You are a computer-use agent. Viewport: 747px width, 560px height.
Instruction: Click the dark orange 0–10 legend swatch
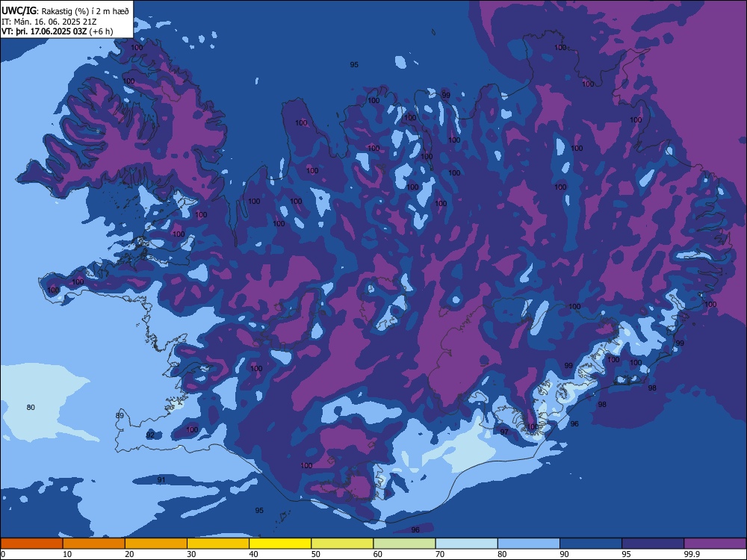pos(31,544)
